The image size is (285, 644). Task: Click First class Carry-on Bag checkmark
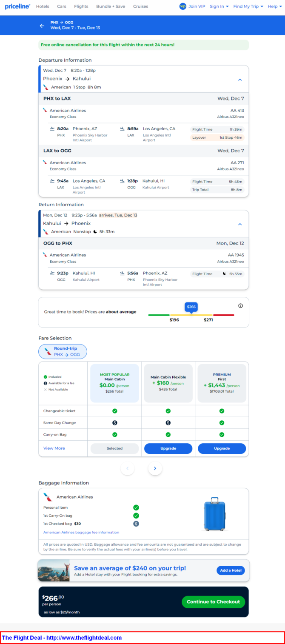click(x=222, y=434)
